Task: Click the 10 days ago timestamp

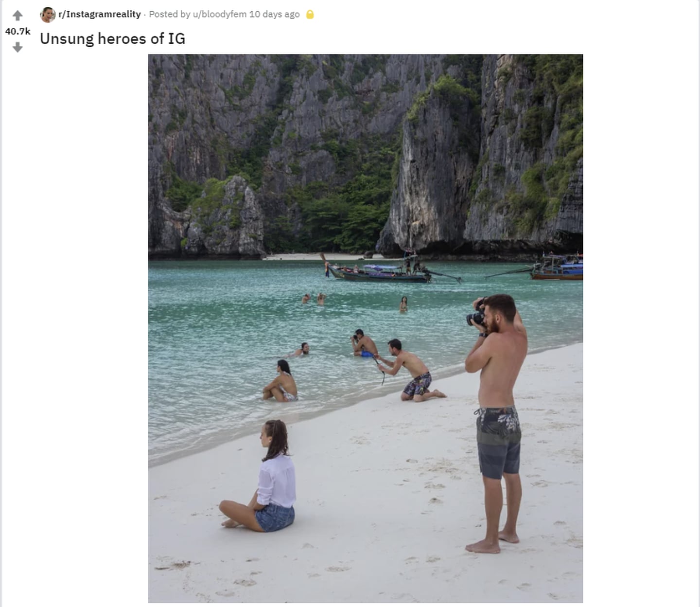Action: pyautogui.click(x=274, y=14)
